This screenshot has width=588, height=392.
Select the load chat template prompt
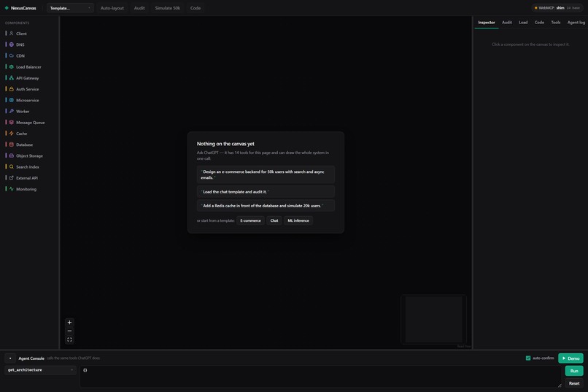266,192
